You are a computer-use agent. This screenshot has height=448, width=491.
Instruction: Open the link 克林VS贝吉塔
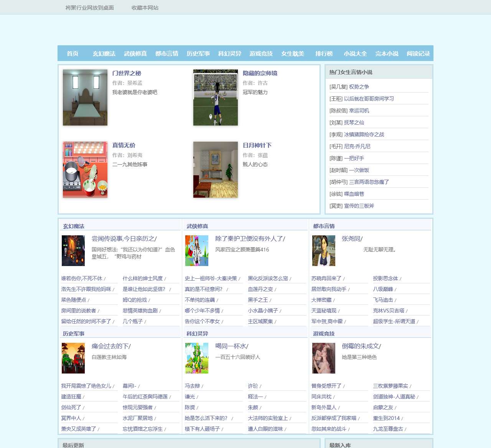point(389,311)
